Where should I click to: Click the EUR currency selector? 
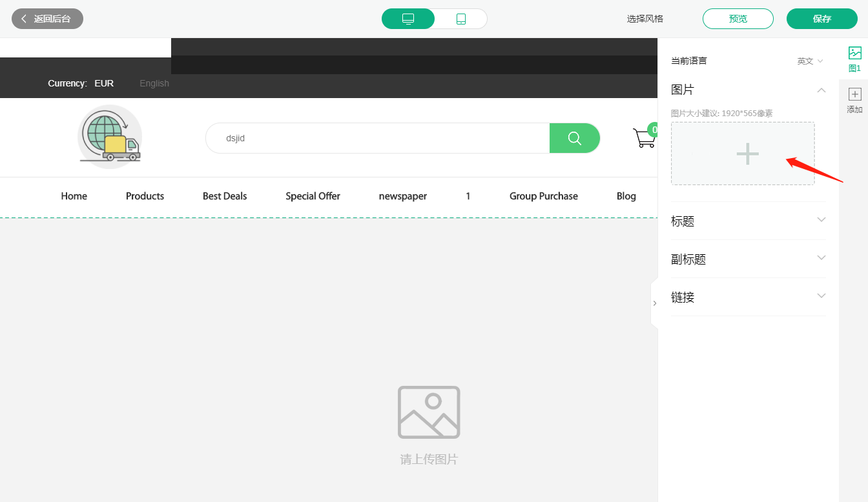[x=104, y=83]
